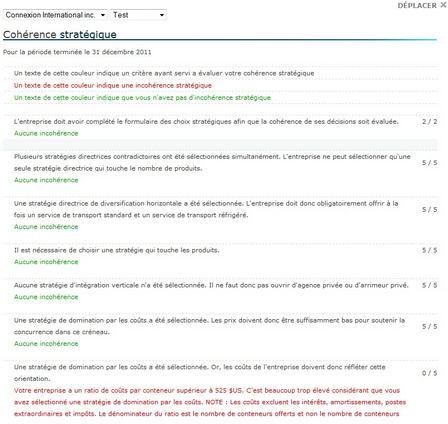Click the Cohérence stratégique heading
448x424 pixels.
[60, 34]
